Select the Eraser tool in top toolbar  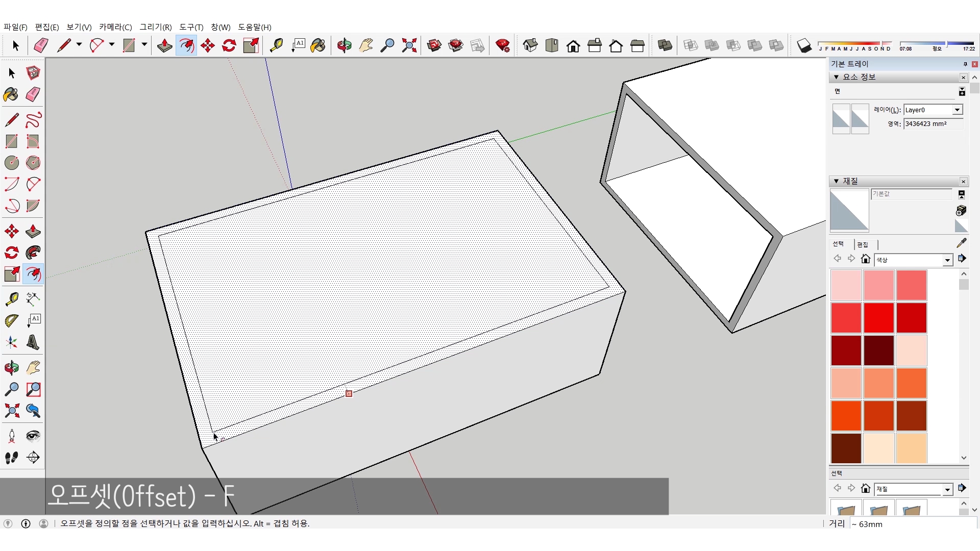(41, 46)
